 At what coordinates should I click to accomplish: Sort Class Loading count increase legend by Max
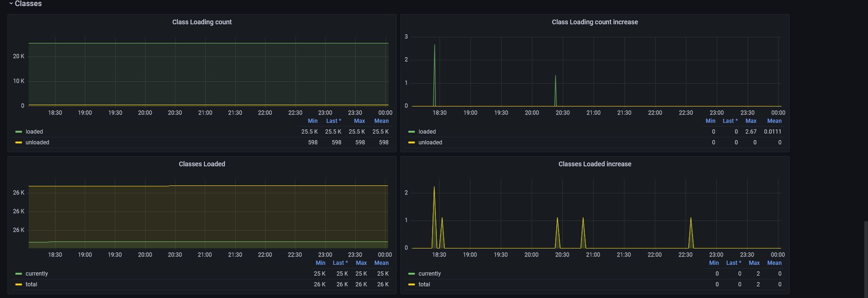[x=751, y=121]
